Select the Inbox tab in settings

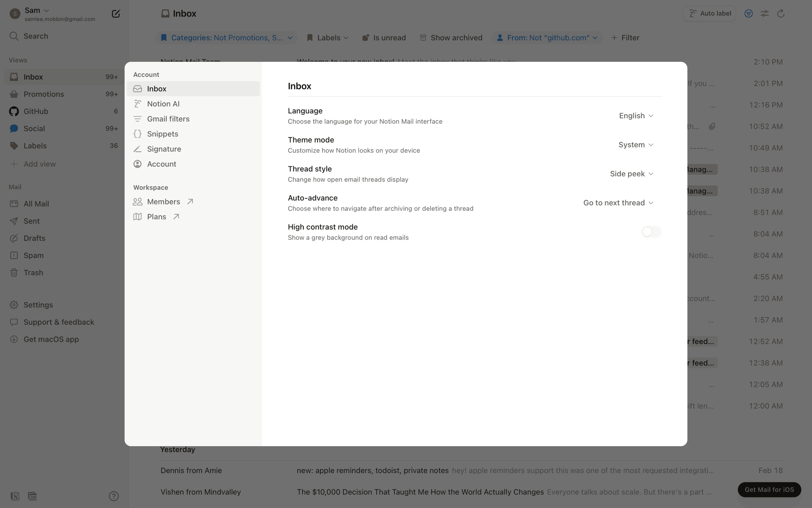click(193, 89)
